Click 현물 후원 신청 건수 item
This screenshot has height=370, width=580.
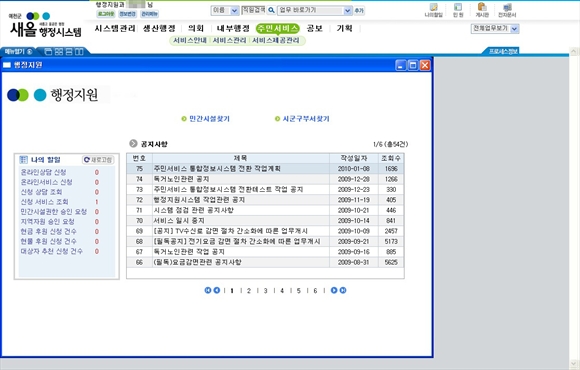(x=48, y=241)
